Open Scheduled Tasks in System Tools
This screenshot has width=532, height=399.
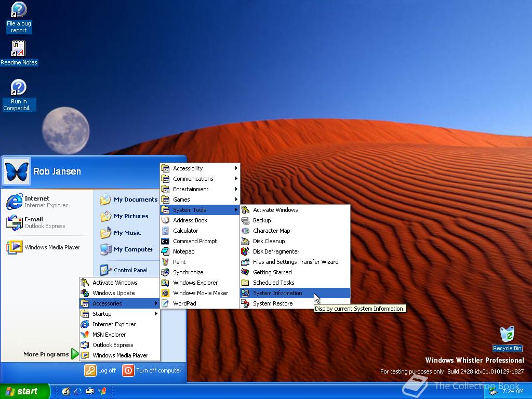[295, 283]
